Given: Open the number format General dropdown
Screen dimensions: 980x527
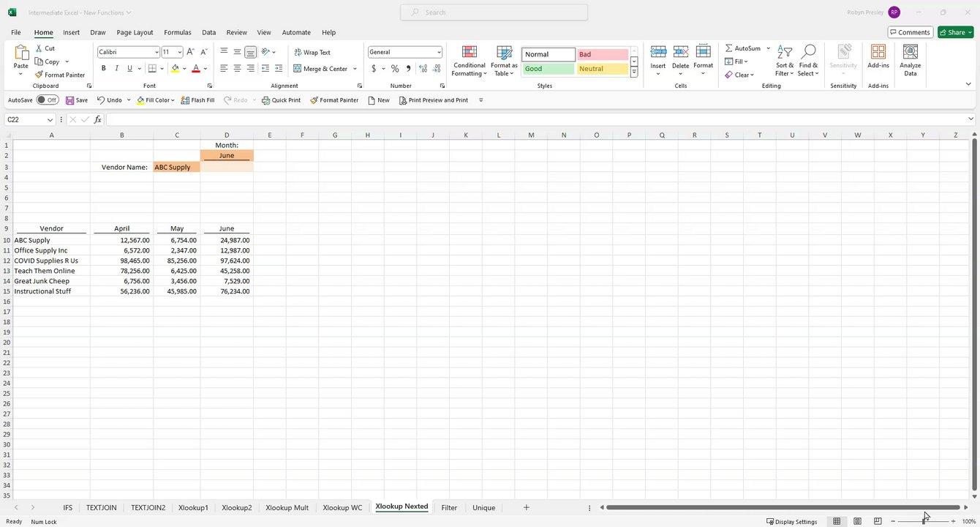Looking at the screenshot, I should click(439, 52).
